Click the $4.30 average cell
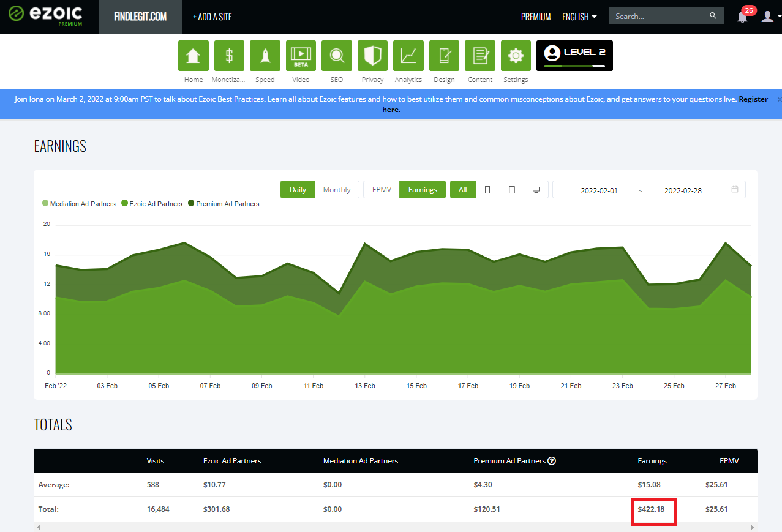Screen dimensions: 782x532 point(483,485)
